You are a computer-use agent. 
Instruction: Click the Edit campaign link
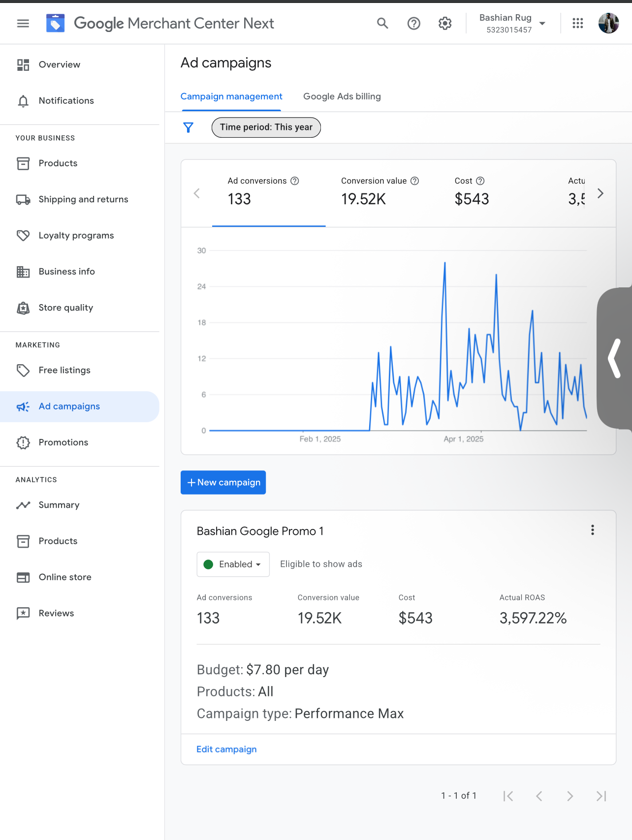(x=226, y=749)
